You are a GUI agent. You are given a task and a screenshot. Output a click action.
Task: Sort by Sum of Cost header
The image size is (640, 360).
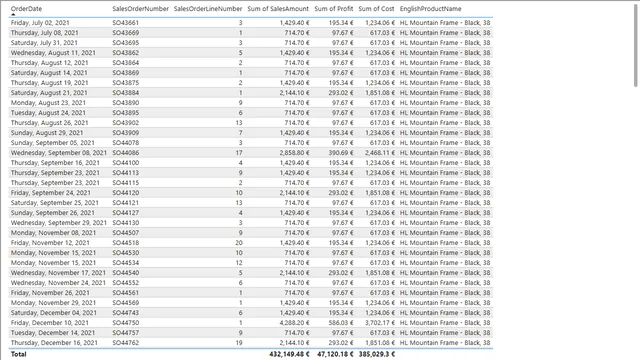click(x=376, y=9)
